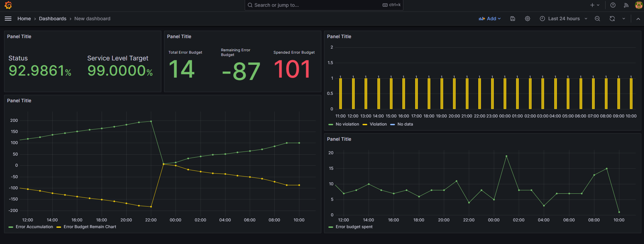Image resolution: width=644 pixels, height=244 pixels.
Task: Collapse the top toolbar with chevron up
Action: coord(638,19)
